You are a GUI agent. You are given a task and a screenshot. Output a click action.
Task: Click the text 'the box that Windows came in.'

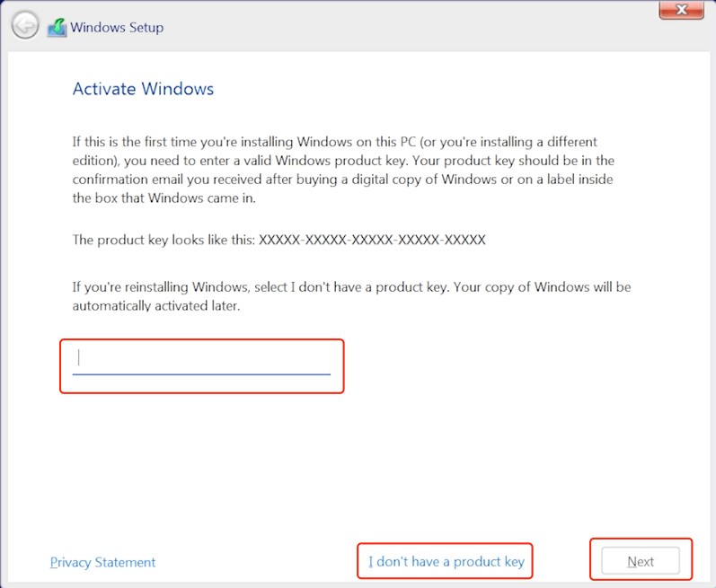pyautogui.click(x=164, y=198)
